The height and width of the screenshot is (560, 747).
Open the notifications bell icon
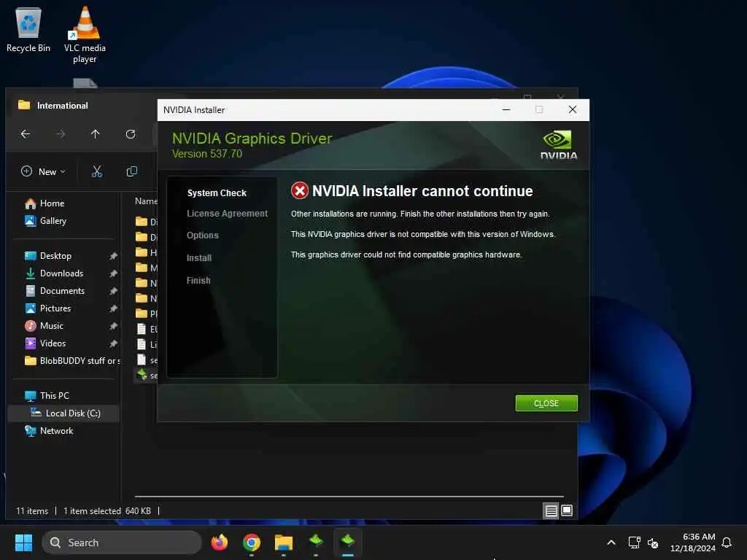[x=727, y=542]
